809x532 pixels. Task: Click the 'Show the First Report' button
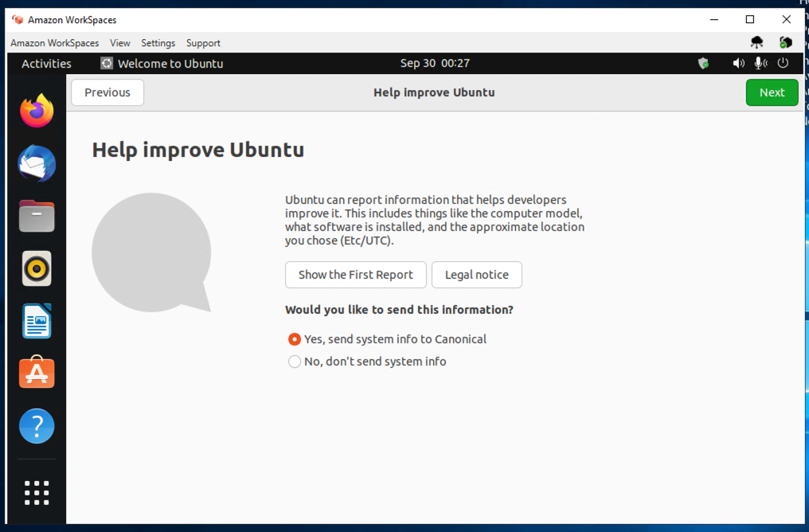point(355,275)
